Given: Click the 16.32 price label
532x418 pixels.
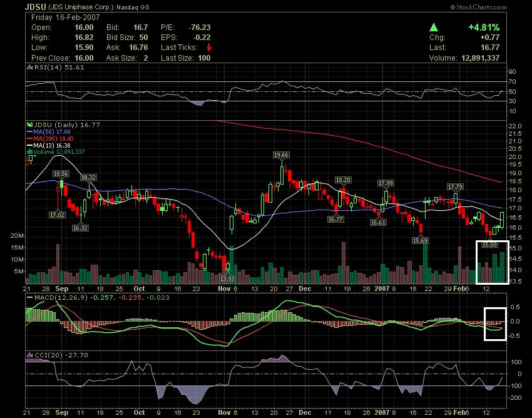Looking at the screenshot, I should (80, 228).
